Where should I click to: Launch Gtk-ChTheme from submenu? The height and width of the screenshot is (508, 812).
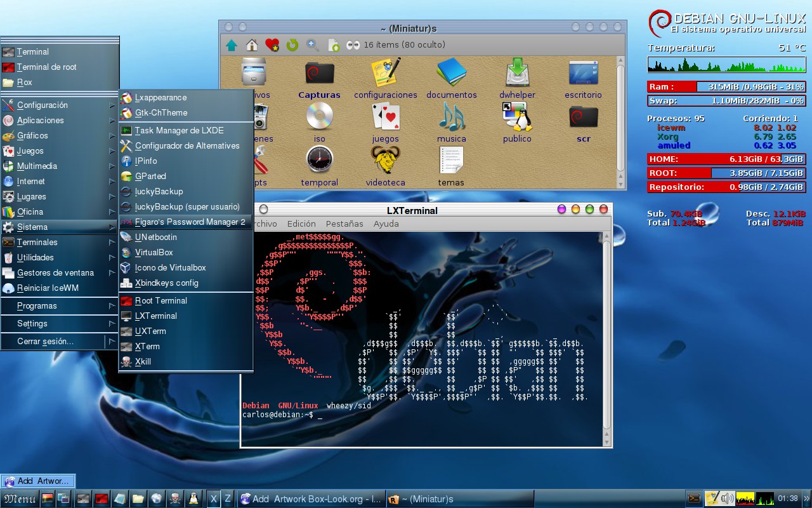tap(186, 112)
